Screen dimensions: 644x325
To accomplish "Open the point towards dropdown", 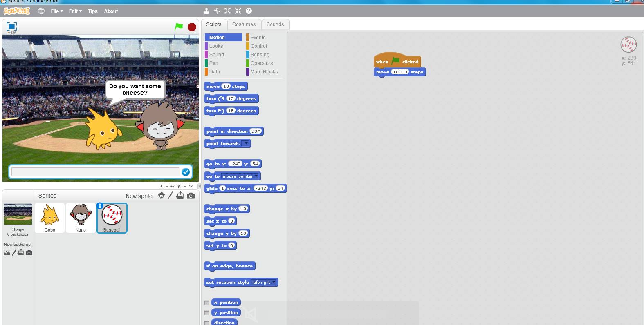I will pyautogui.click(x=245, y=143).
